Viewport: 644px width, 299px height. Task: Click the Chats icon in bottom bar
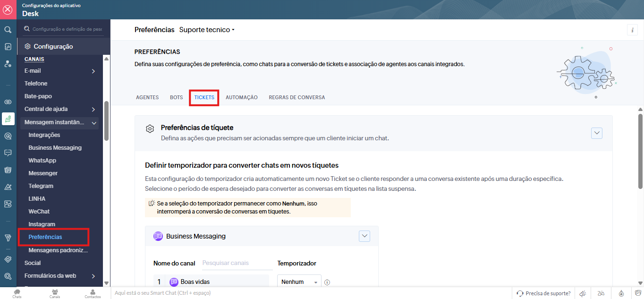click(17, 293)
